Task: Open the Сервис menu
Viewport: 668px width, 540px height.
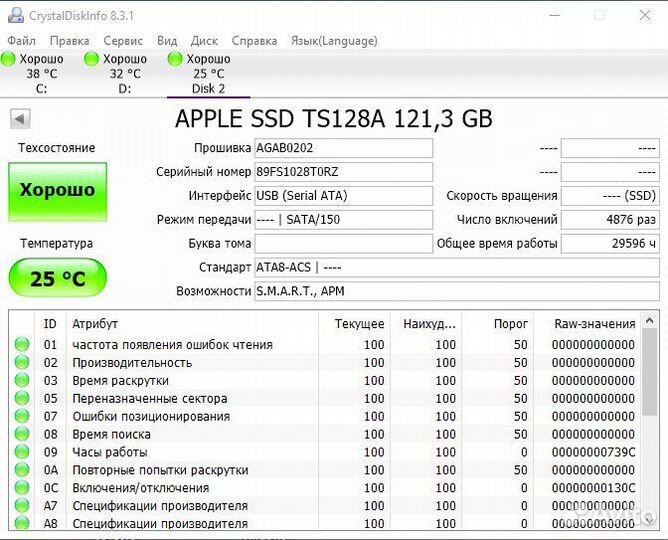Action: (123, 41)
